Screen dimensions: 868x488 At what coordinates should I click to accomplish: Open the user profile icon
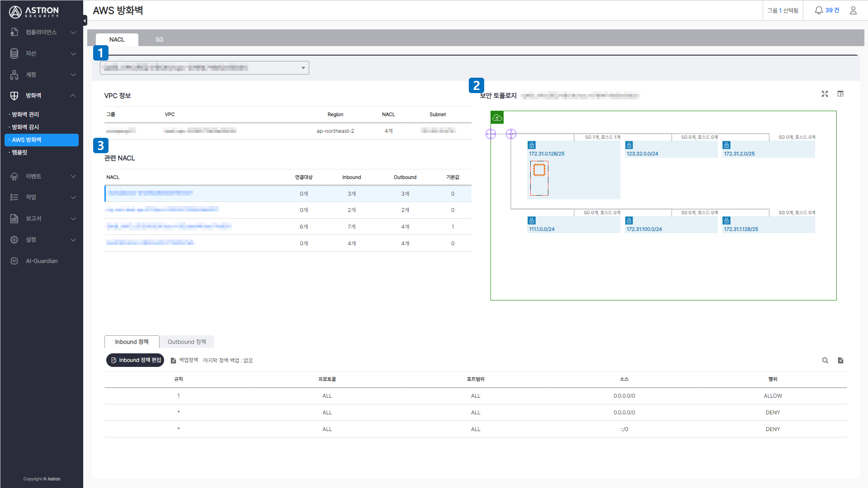[853, 10]
